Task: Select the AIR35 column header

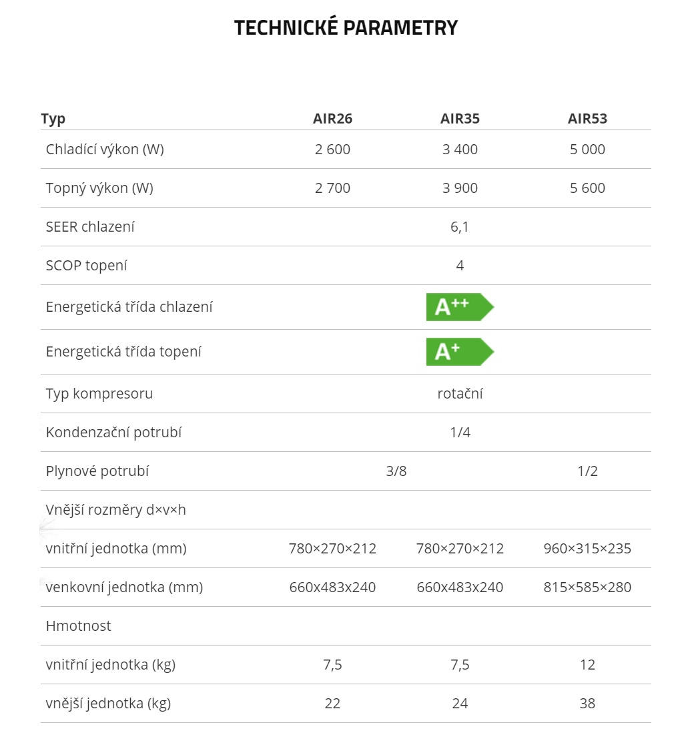Action: (460, 118)
